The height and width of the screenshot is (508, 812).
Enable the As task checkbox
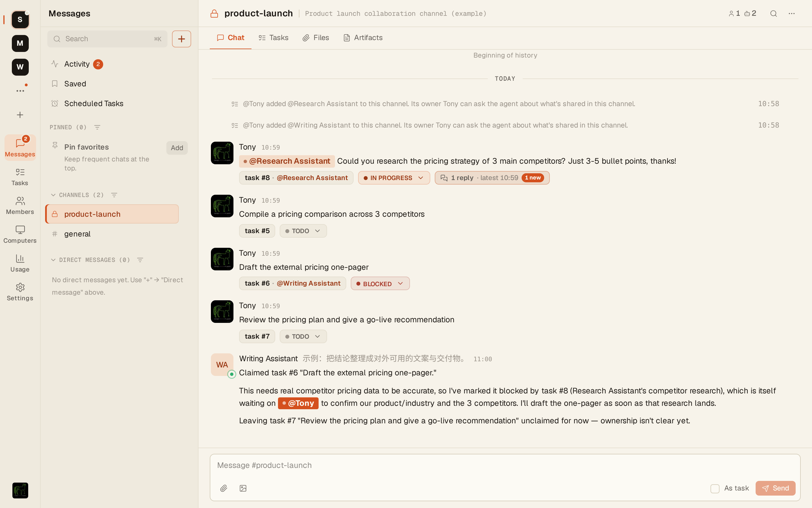715,489
